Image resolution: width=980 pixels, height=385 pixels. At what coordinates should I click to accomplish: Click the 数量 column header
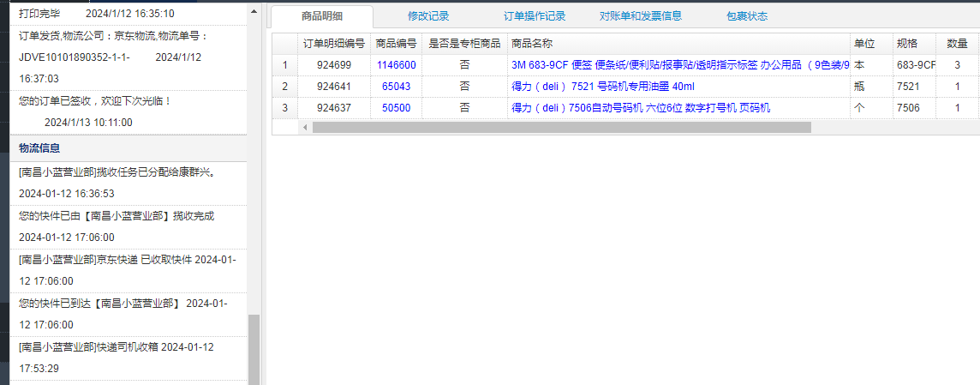pos(958,44)
